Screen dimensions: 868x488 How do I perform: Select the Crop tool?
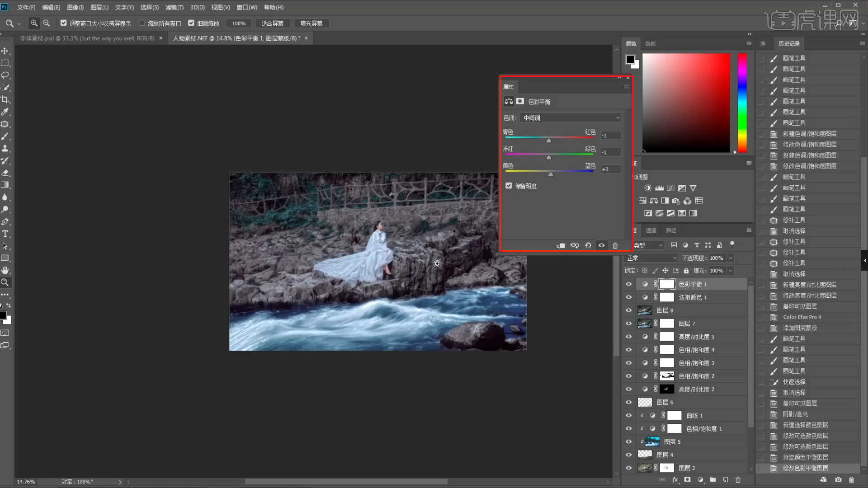coord(5,99)
